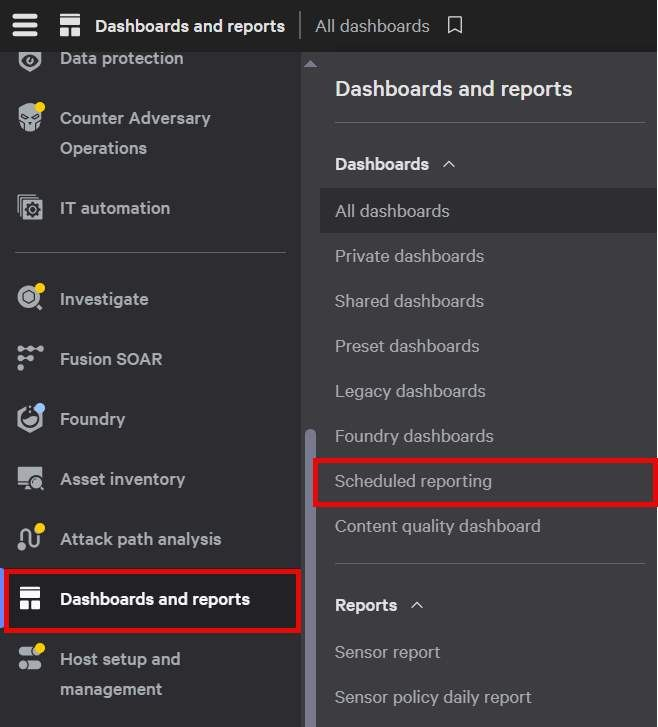
Task: Open Private dashboards
Action: 409,256
